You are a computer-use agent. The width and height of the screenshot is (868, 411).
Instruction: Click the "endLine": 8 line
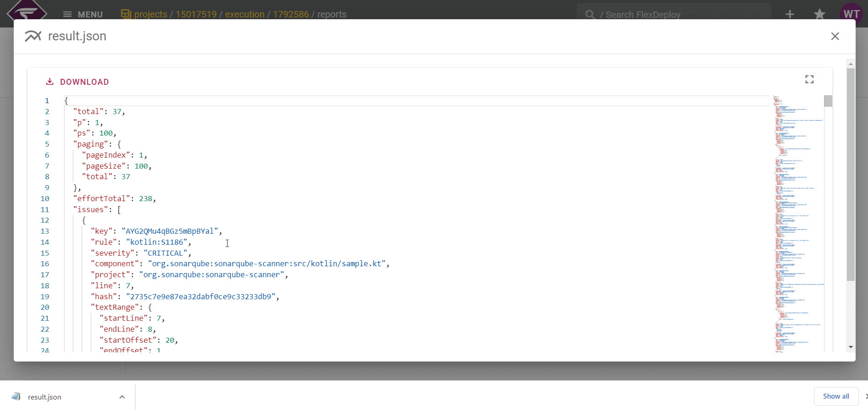point(128,329)
